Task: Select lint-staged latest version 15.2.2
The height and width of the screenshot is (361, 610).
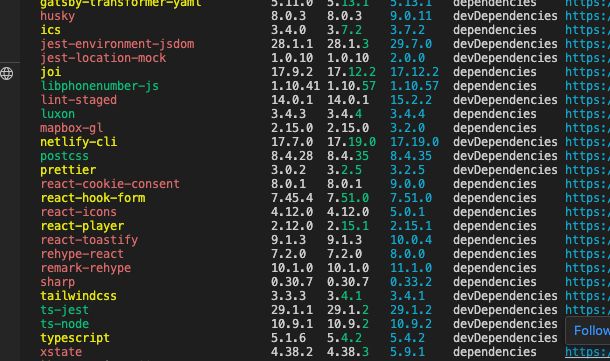Action: (x=411, y=100)
